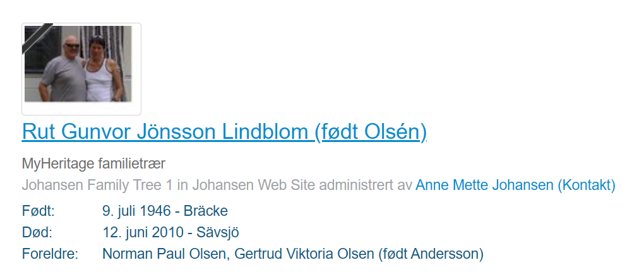Click the "Død:" field label
Screen dimensions: 644x272
(x=37, y=232)
